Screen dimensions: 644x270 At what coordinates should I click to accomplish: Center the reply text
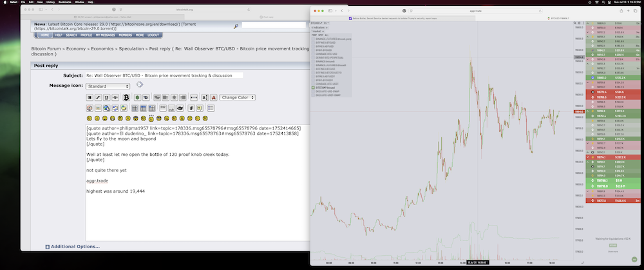pyautogui.click(x=174, y=97)
